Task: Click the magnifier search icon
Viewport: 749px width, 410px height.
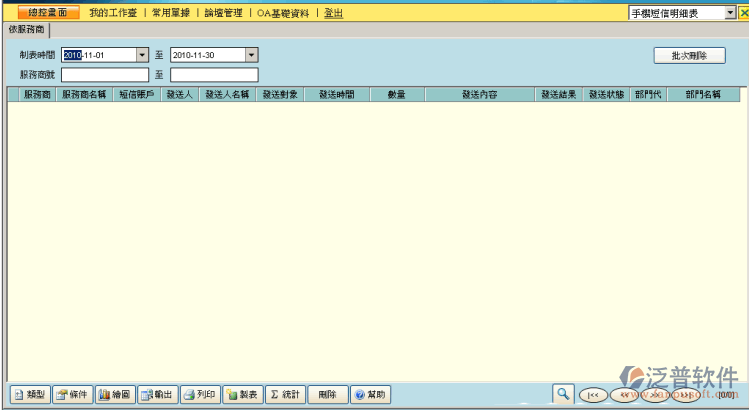Action: point(564,394)
